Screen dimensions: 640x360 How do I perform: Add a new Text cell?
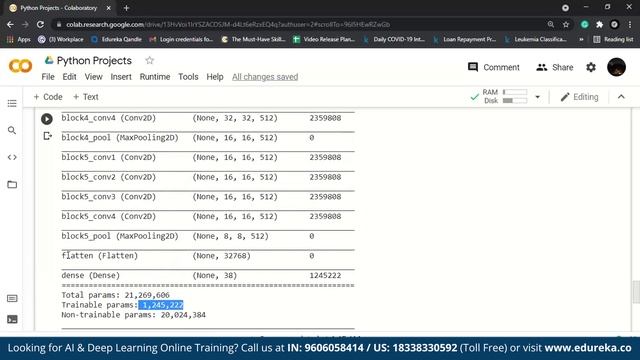[x=86, y=97]
